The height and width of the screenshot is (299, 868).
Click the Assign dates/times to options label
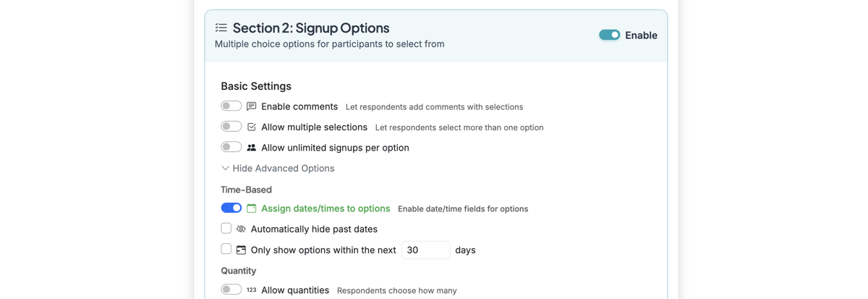click(325, 209)
